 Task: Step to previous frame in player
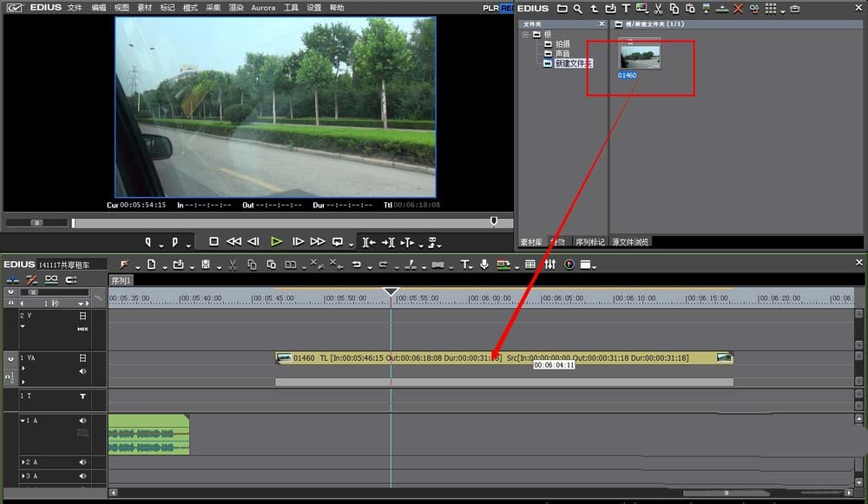(x=253, y=241)
